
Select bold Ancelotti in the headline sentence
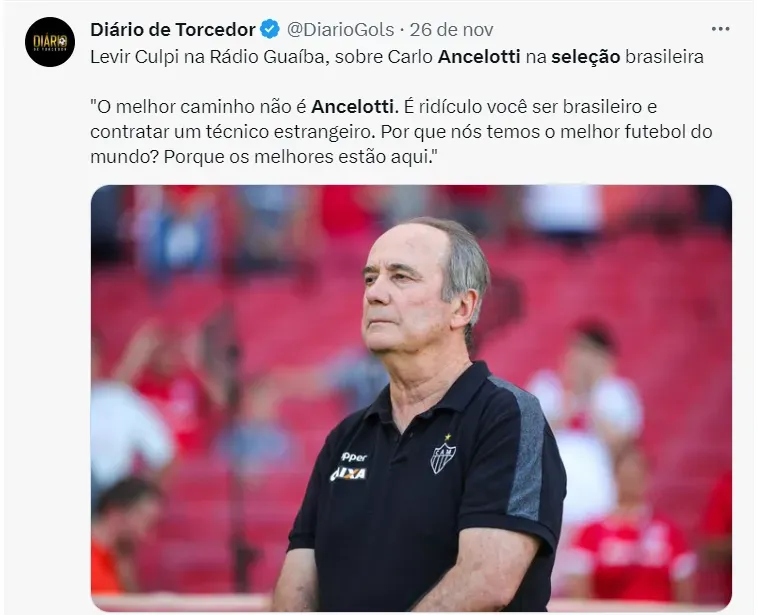pyautogui.click(x=479, y=57)
